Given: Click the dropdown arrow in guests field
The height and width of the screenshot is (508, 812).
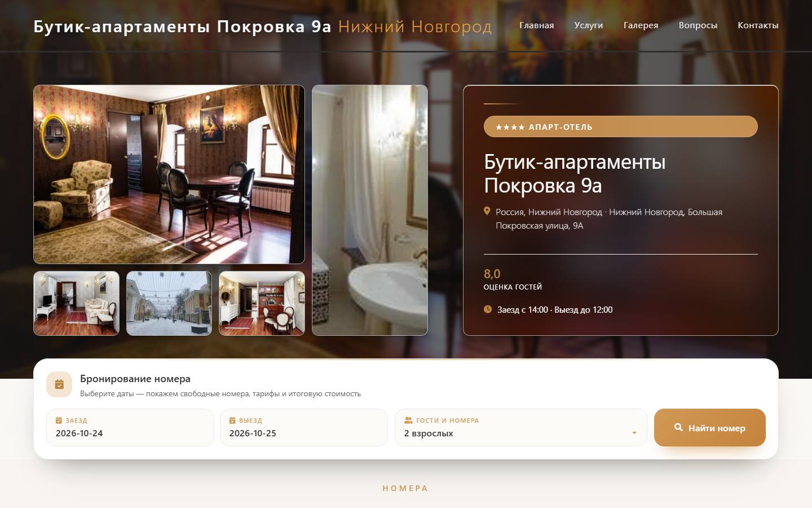Looking at the screenshot, I should tap(634, 433).
